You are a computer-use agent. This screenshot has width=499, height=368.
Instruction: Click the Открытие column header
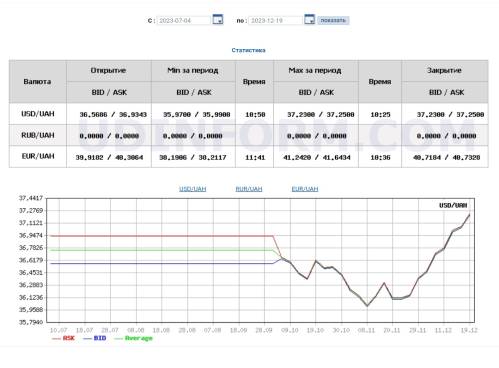(x=108, y=71)
